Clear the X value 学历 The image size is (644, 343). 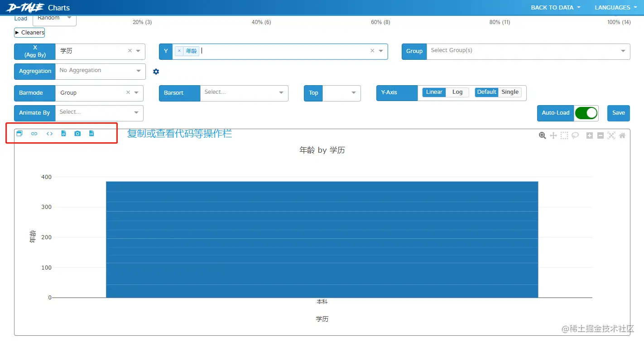130,51
